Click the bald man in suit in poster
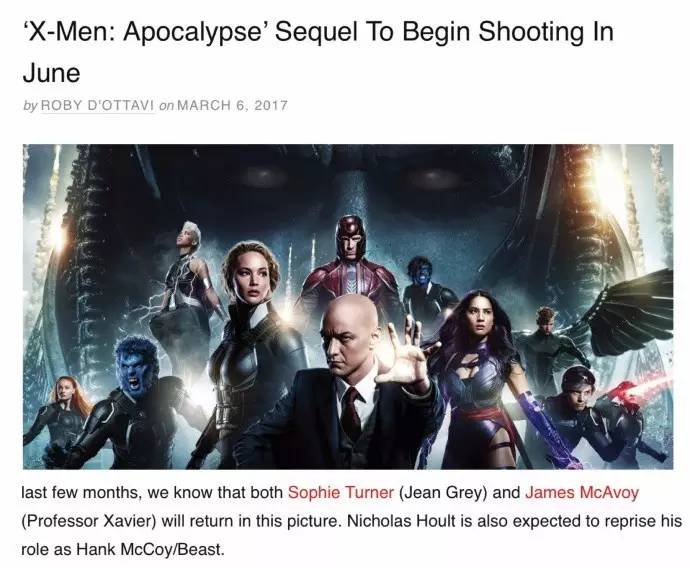 pyautogui.click(x=348, y=383)
